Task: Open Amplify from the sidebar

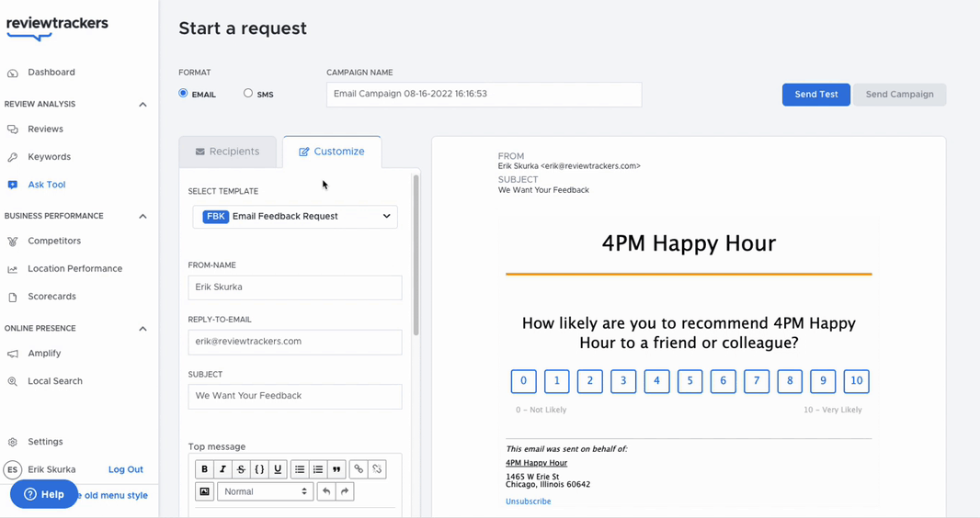Action: point(44,354)
